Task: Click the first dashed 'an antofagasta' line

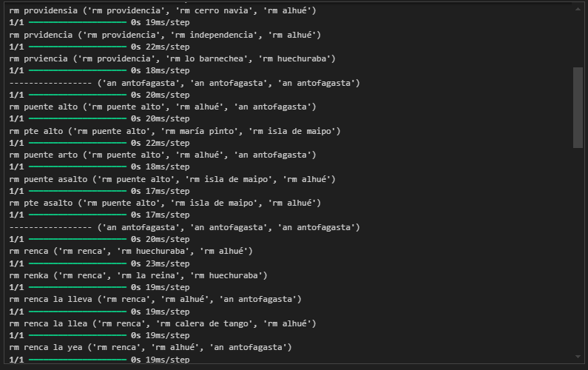Action: tap(184, 83)
